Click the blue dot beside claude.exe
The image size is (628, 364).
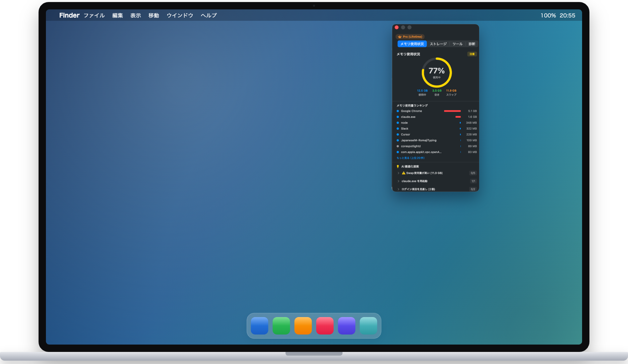(x=398, y=117)
